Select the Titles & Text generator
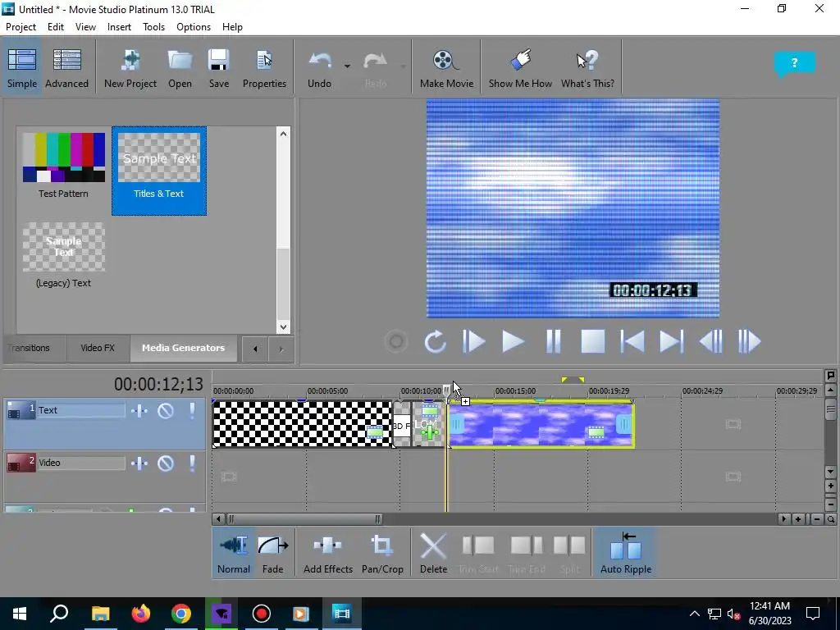Screen dimensions: 840x630 click(159, 171)
